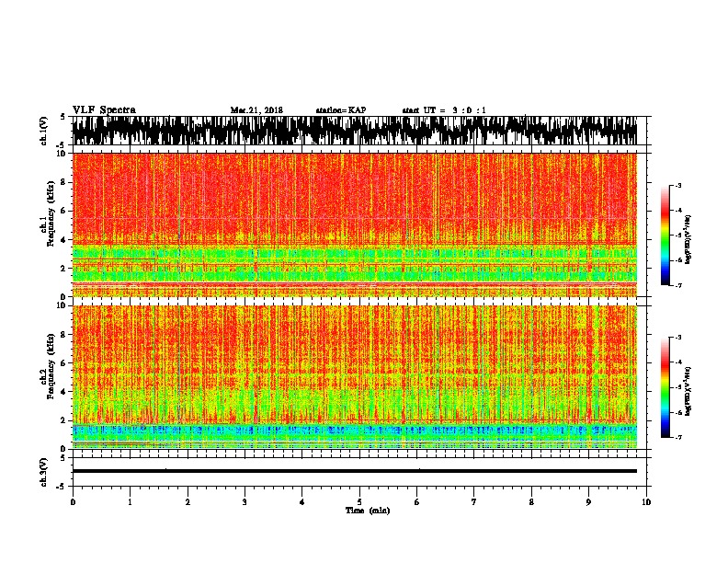Screen dimensions: 728x563
Task: Click the '-7' value on ch.1 colorbar
Action: coord(677,285)
